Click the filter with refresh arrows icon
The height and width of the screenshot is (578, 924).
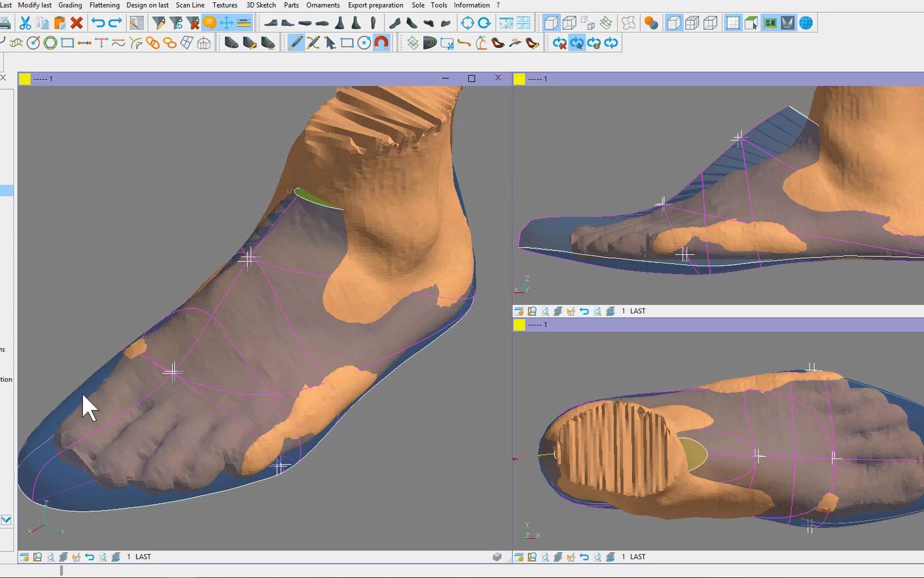point(175,23)
